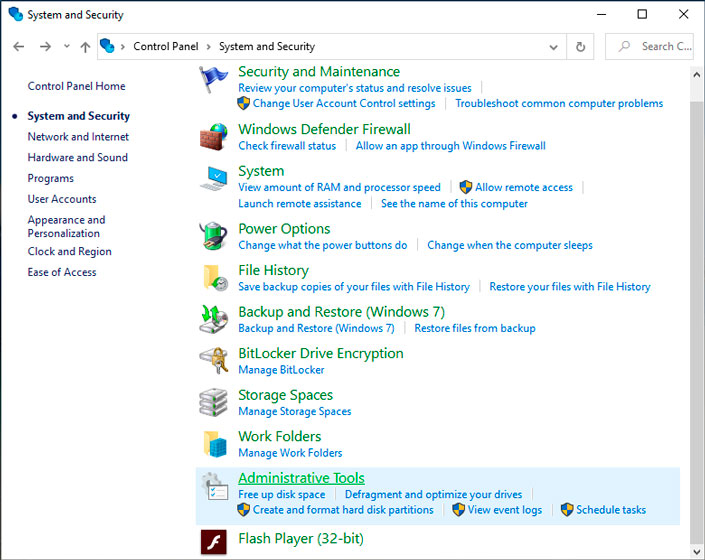Click View amount of RAM and processor speed
The height and width of the screenshot is (560, 705).
[x=339, y=187]
